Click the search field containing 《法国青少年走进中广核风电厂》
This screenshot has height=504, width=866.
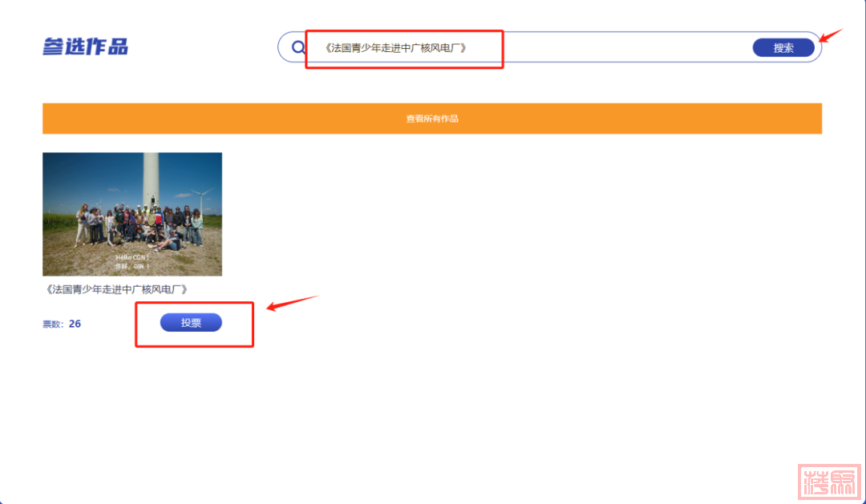pos(396,48)
